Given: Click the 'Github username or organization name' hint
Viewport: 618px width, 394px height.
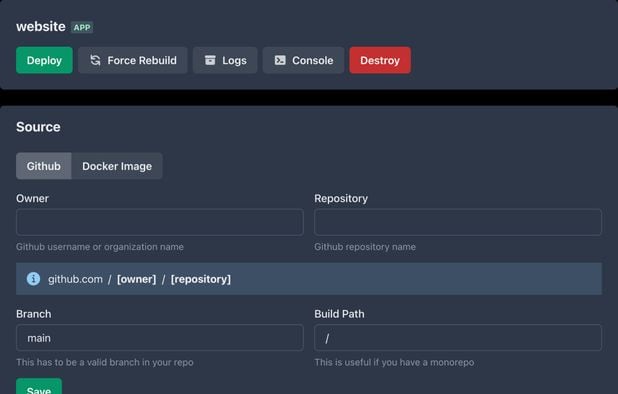Looking at the screenshot, I should coord(100,247).
